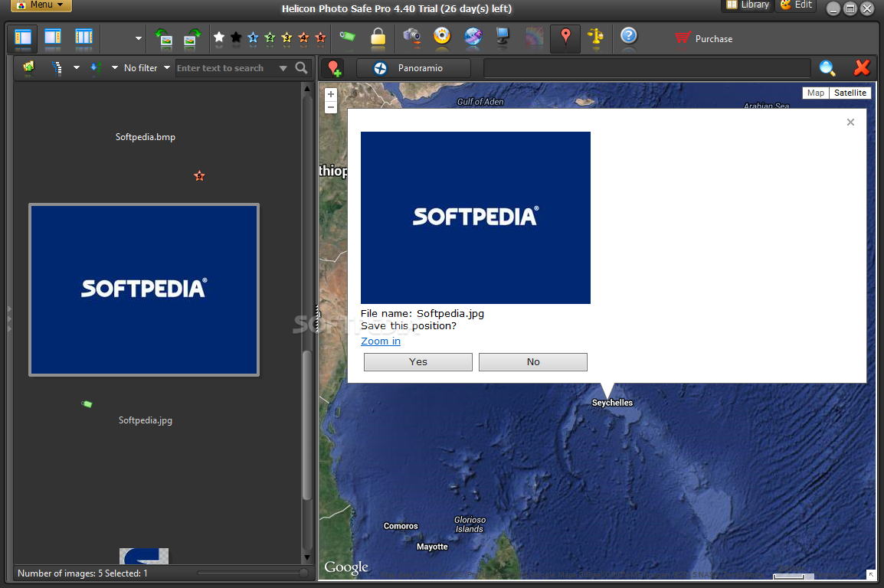884x588 pixels.
Task: Toggle the geotagging map pin tool
Action: [x=565, y=38]
